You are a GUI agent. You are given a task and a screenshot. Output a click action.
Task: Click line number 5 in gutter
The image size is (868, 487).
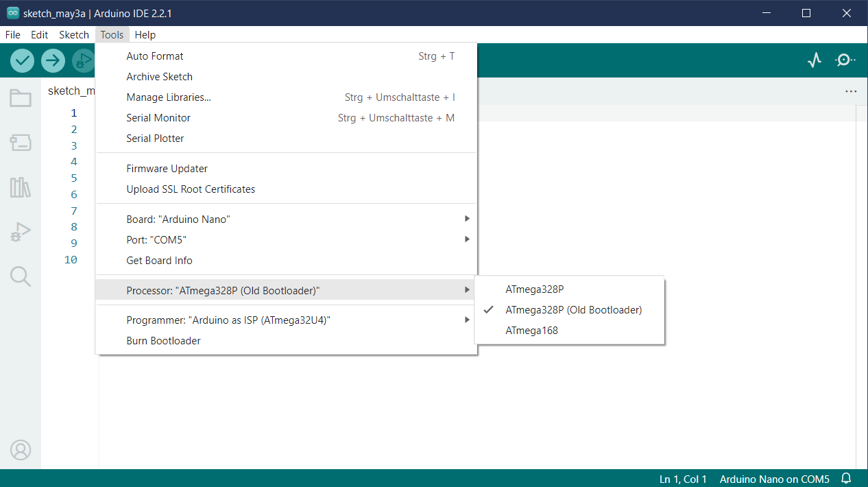[74, 178]
